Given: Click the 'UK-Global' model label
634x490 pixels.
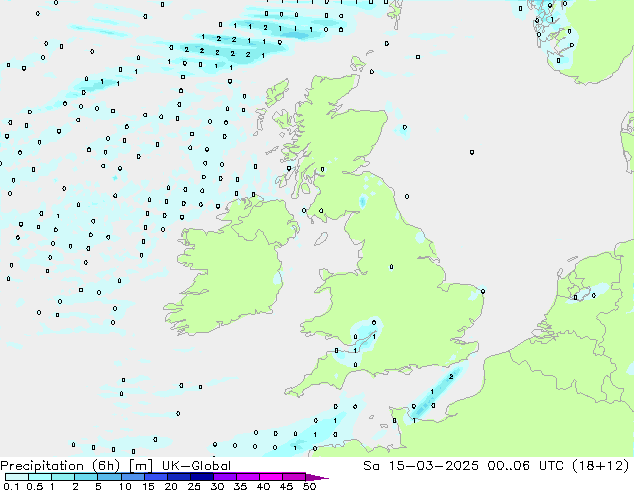Looking at the screenshot, I should click(x=196, y=466).
